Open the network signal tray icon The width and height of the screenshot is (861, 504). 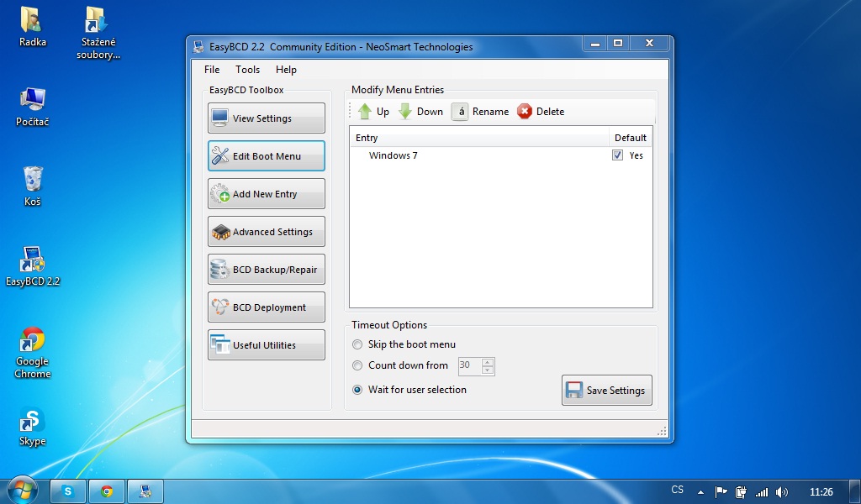pos(762,492)
